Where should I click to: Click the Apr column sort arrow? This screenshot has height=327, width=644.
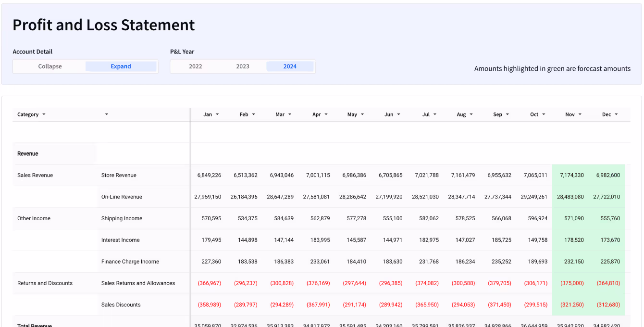(326, 114)
